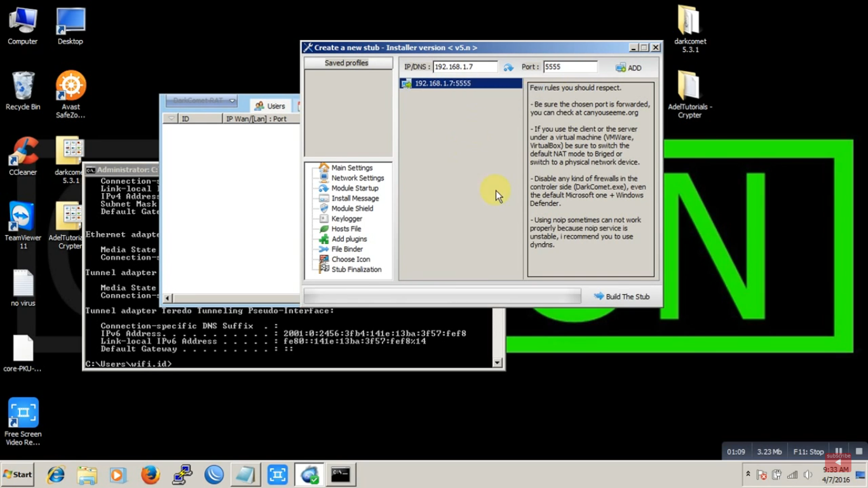This screenshot has width=868, height=488.
Task: Click the Administrator command prompt title bar
Action: click(x=121, y=170)
